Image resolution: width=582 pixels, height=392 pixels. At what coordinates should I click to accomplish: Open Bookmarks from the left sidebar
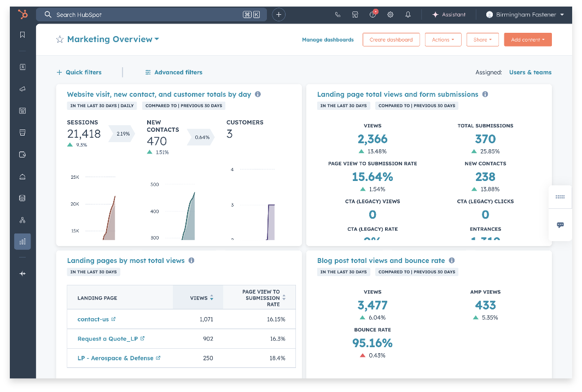point(22,34)
